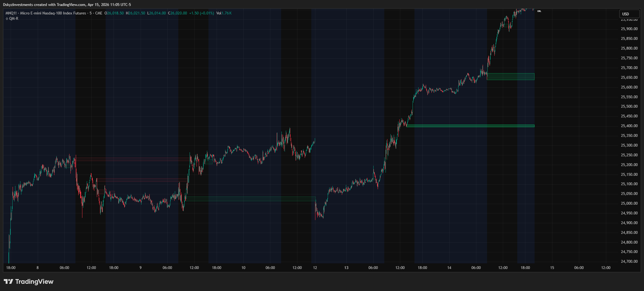Click the date label 8 on time axis
The width and height of the screenshot is (644, 291).
tap(37, 268)
